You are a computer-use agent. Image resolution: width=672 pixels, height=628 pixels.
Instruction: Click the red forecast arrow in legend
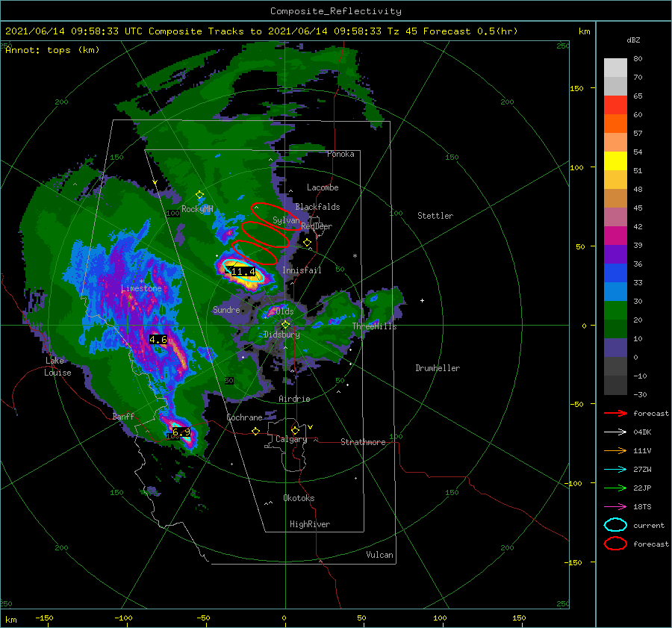coord(615,413)
